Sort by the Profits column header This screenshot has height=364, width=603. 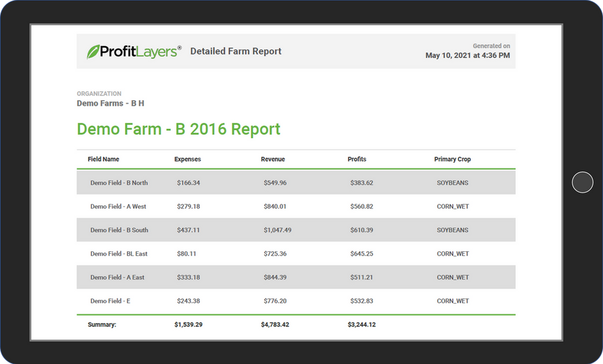pos(357,159)
